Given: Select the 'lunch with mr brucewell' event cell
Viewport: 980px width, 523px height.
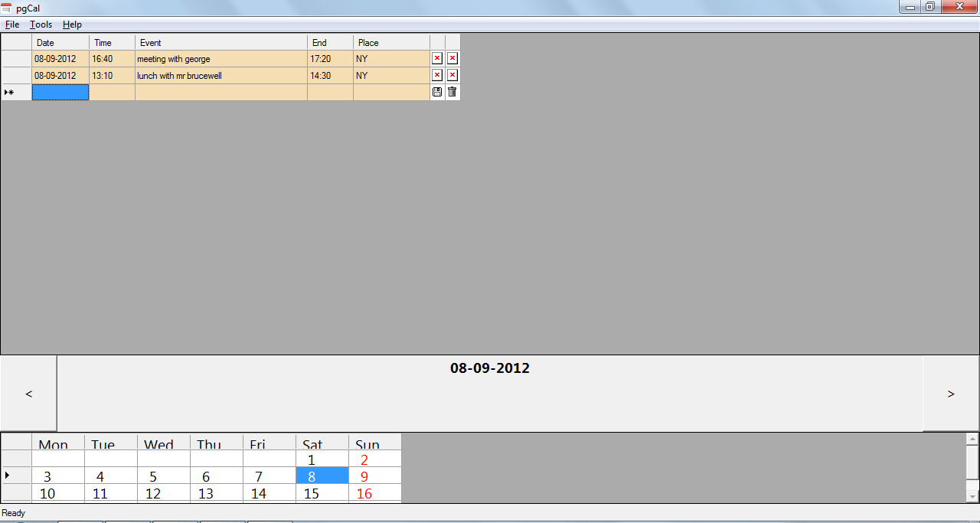Looking at the screenshot, I should (221, 75).
